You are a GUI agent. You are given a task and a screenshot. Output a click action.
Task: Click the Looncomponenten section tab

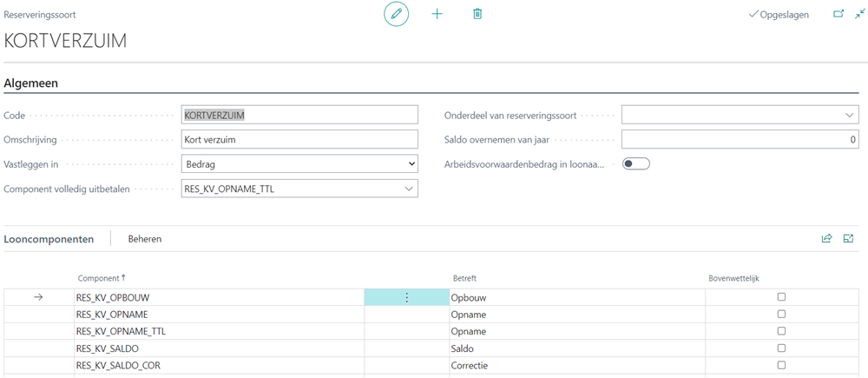pos(49,239)
